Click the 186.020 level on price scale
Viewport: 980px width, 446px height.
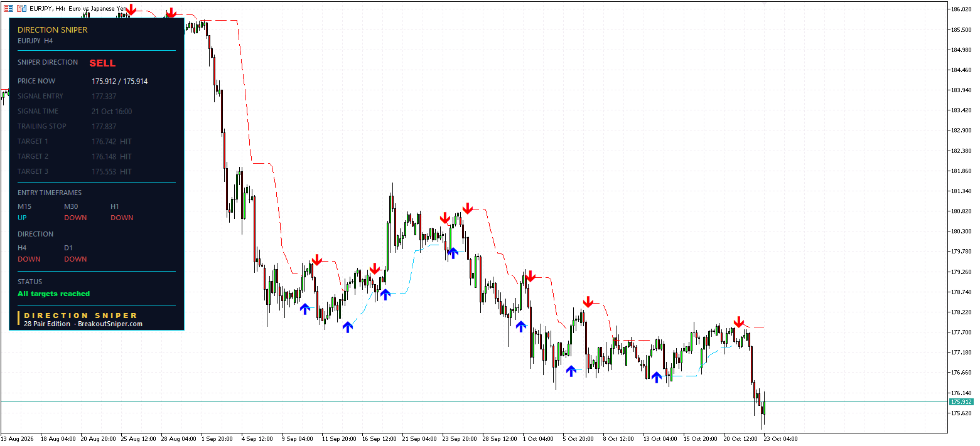962,9
